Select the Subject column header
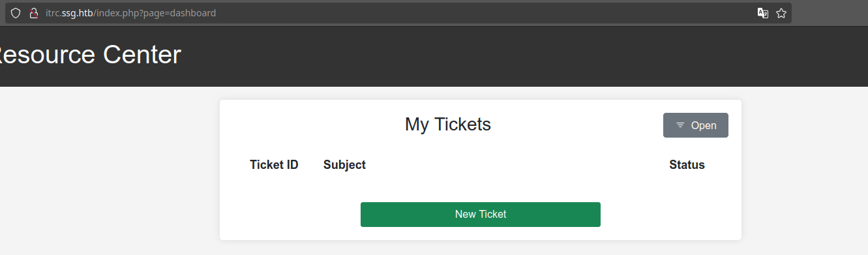This screenshot has height=255, width=868. click(344, 165)
